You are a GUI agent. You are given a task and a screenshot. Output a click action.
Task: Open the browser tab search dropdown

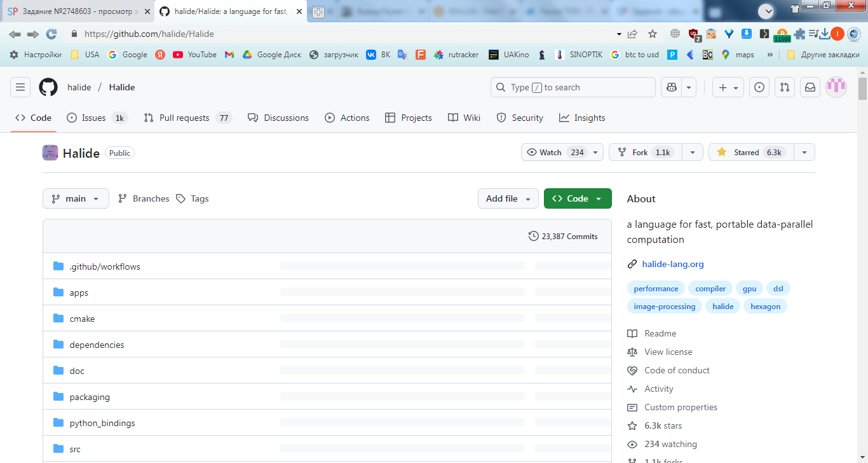click(x=767, y=10)
